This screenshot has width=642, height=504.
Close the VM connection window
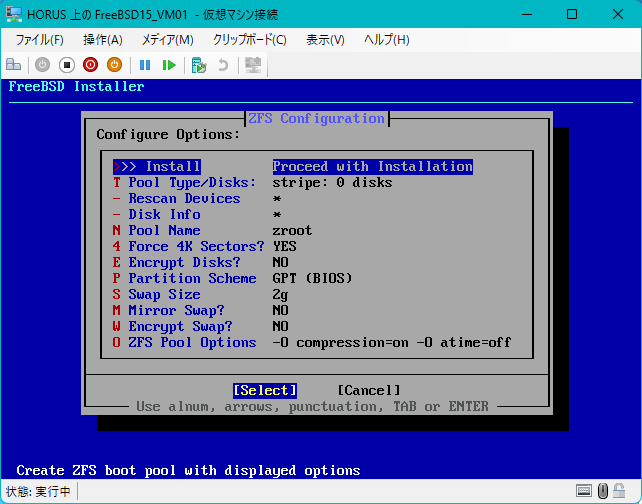tap(618, 14)
